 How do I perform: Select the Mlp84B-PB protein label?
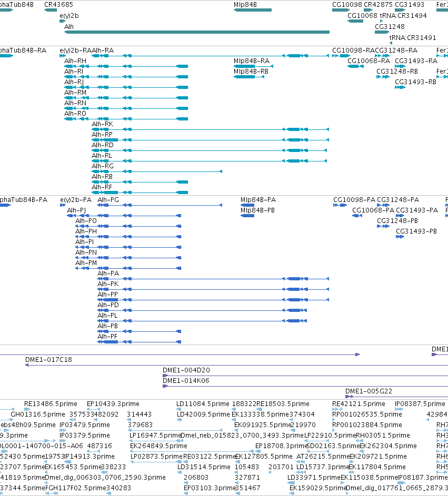point(258,210)
